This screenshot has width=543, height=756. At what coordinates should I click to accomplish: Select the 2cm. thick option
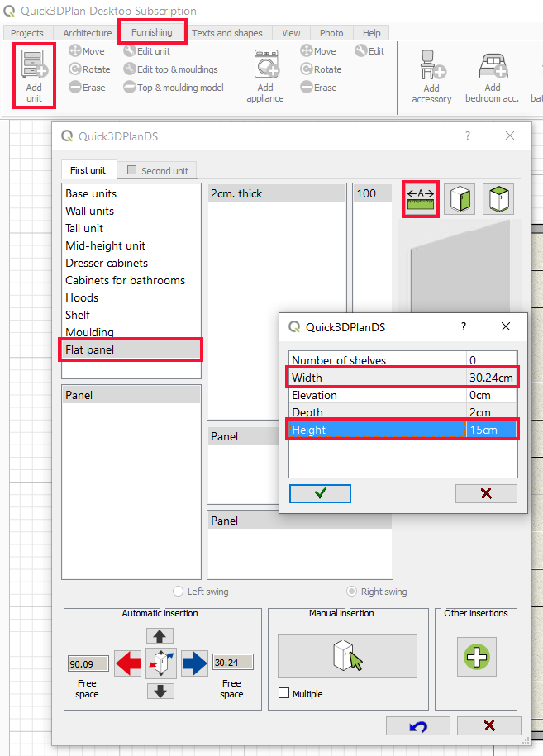tap(277, 193)
